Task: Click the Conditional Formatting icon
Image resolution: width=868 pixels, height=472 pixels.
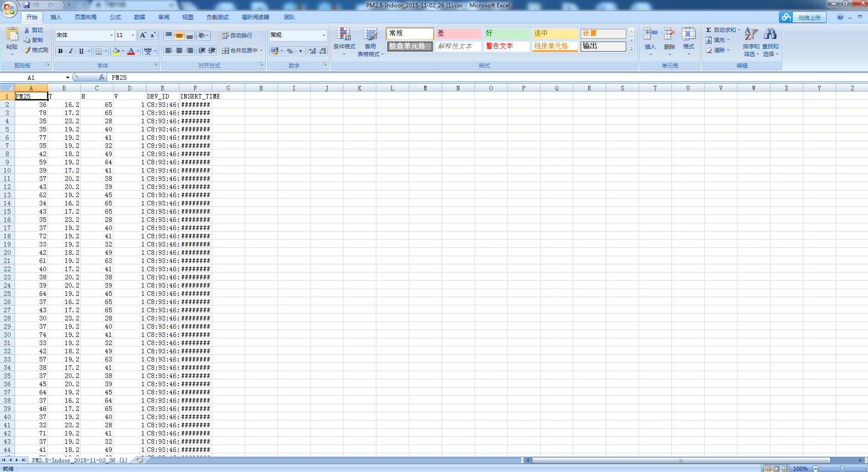Action: [344, 35]
